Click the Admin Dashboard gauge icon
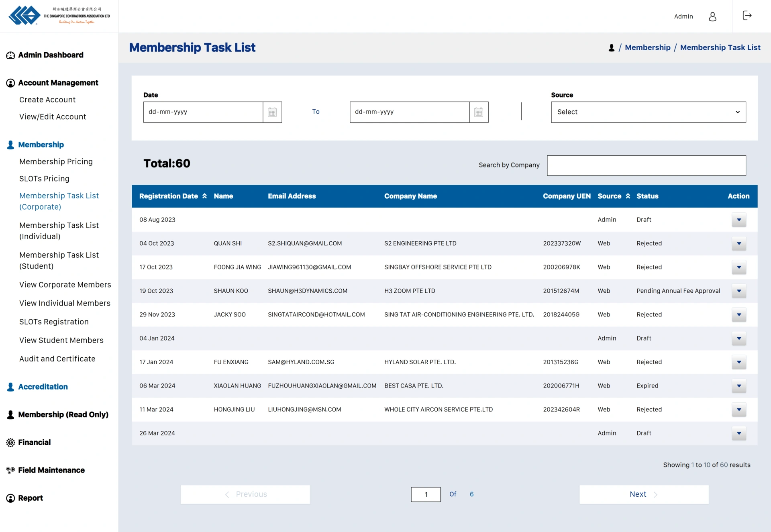This screenshot has height=532, width=771. coord(10,55)
